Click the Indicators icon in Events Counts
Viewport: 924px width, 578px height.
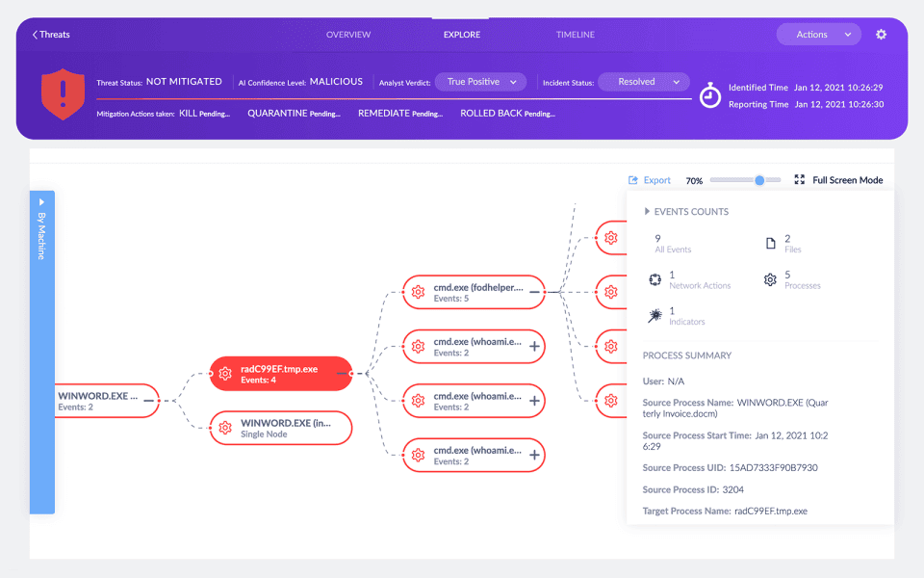(x=654, y=315)
